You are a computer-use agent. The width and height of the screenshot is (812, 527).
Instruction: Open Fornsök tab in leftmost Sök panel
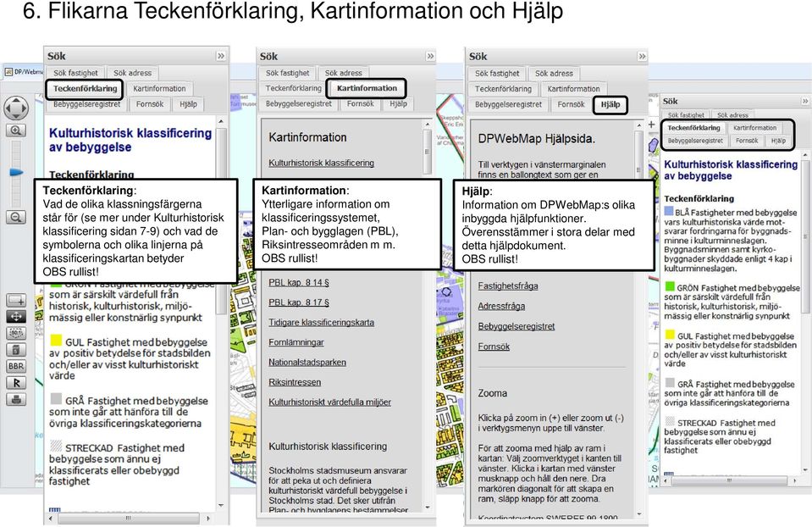coord(150,104)
